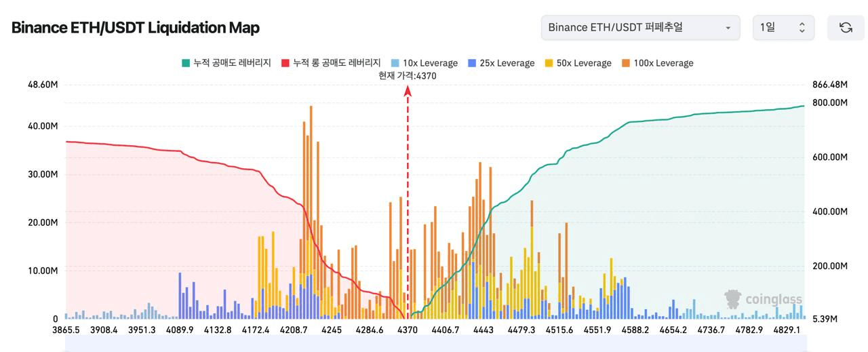Screen dimensions: 868x352
Task: Click the 4245 price axis label
Action: [332, 330]
